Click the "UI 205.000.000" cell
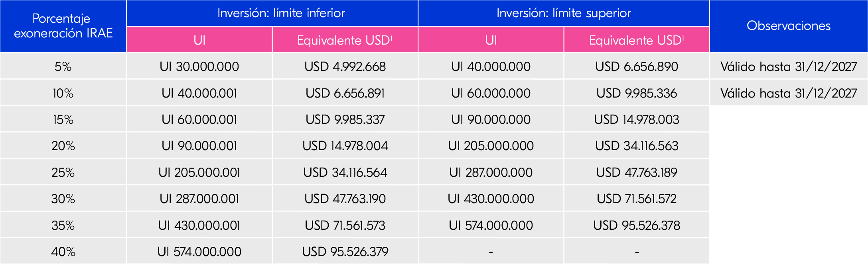Image resolution: width=868 pixels, height=264 pixels. pyautogui.click(x=491, y=146)
